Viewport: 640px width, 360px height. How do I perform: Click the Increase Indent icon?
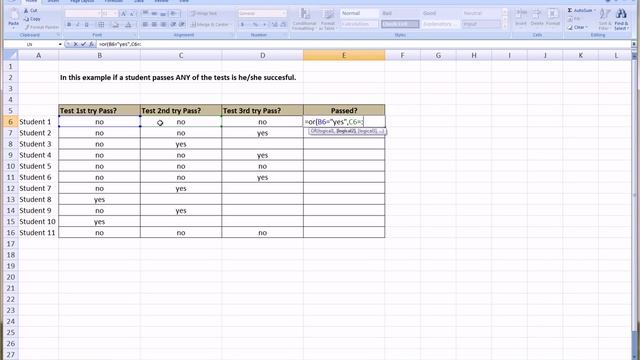182,24
